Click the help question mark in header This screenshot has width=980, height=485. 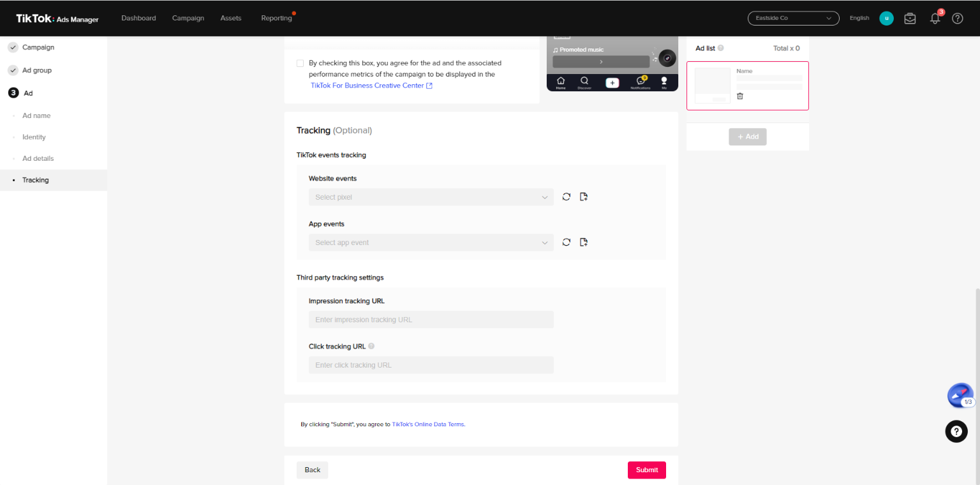pos(957,19)
